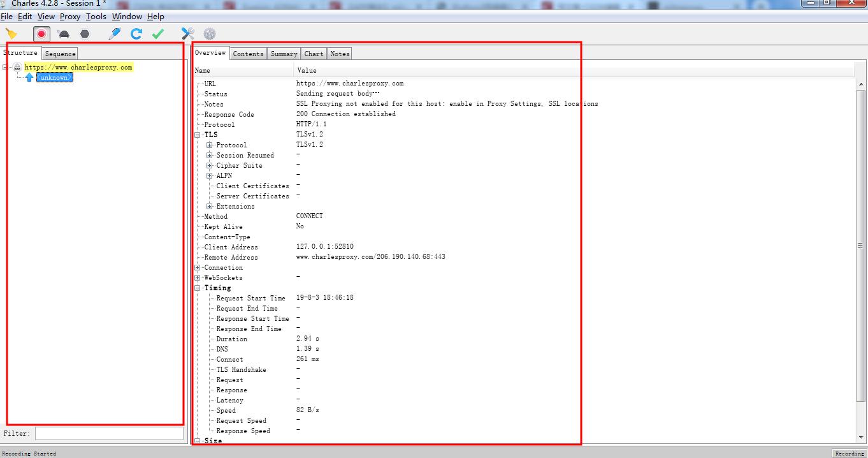Select the URL row
Image resolution: width=868 pixels, height=458 pixels.
pyautogui.click(x=523, y=84)
